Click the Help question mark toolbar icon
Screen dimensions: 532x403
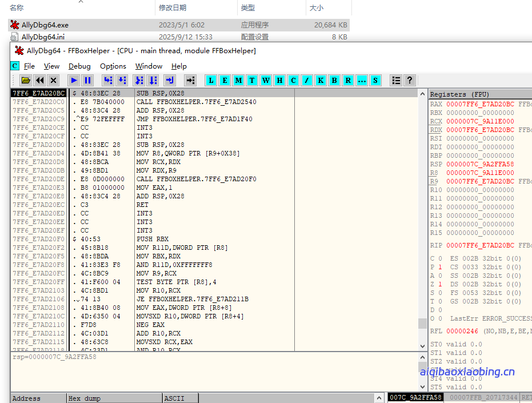pos(410,81)
